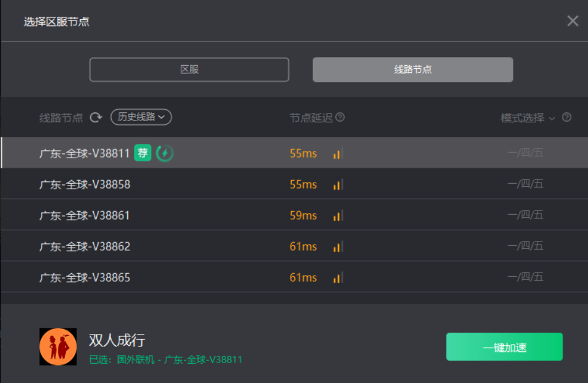Click signal bars icon for V38858
This screenshot has height=383, width=588.
(x=338, y=184)
